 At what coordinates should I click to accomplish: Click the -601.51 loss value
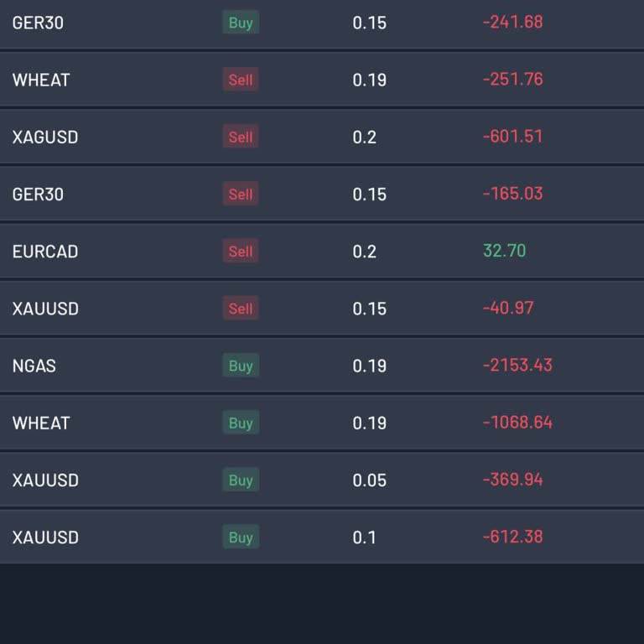click(513, 136)
